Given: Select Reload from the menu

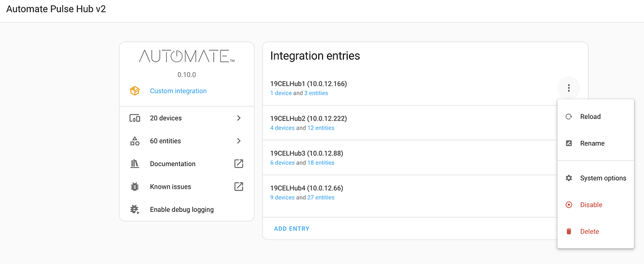Looking at the screenshot, I should click(x=596, y=117).
